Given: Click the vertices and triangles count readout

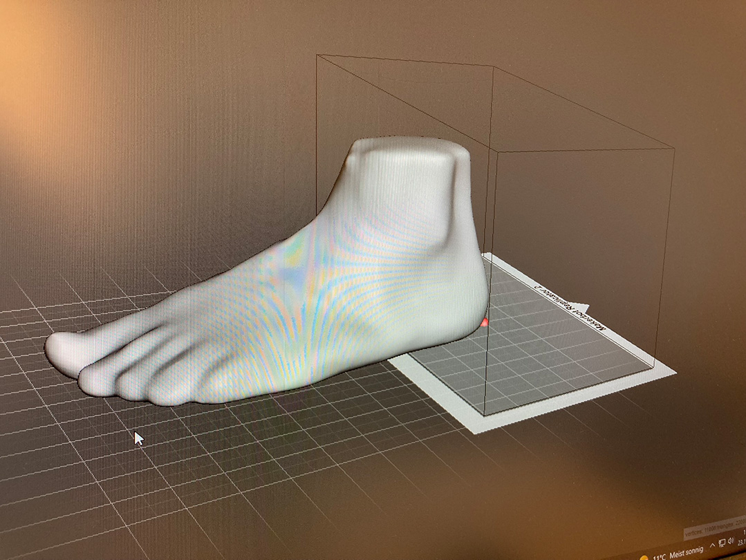Looking at the screenshot, I should point(715,528).
